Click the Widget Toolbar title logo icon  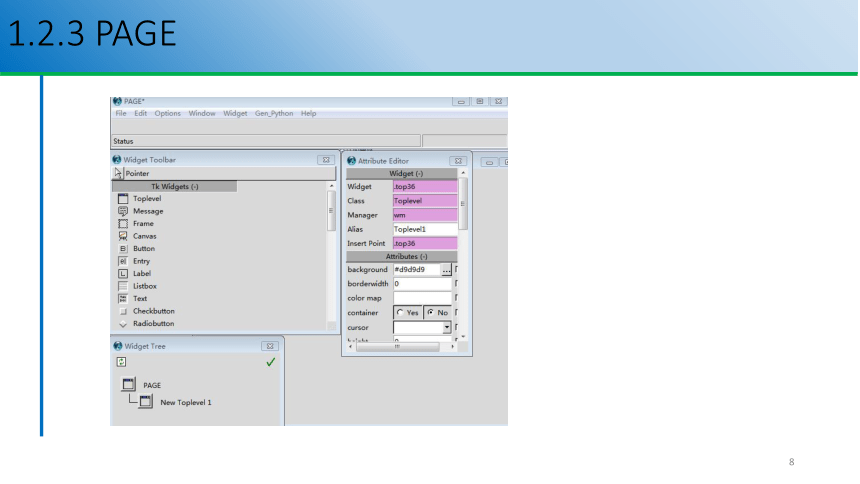click(x=117, y=160)
